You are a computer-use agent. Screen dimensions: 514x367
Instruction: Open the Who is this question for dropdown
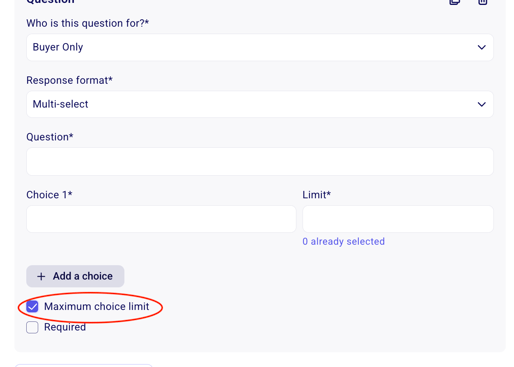click(260, 47)
